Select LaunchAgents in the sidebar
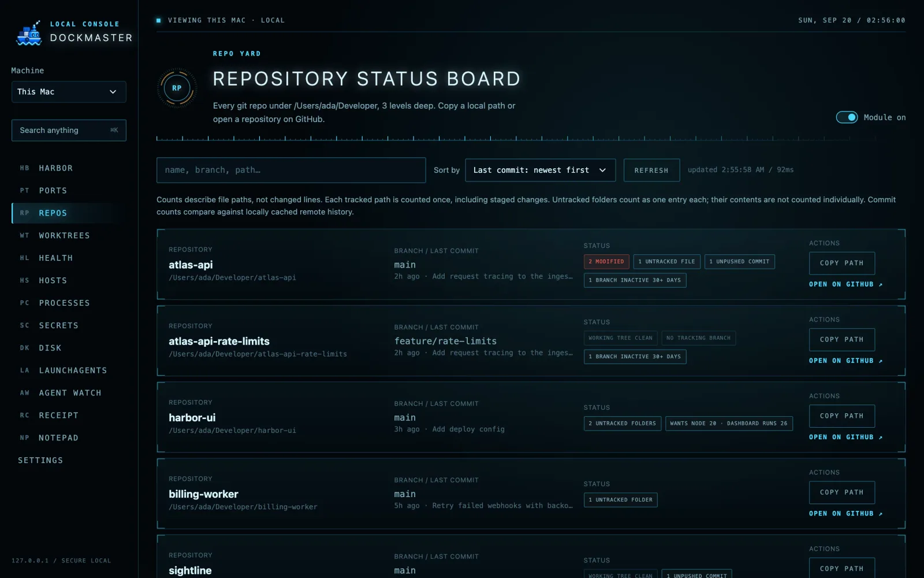The height and width of the screenshot is (578, 924). (x=69, y=370)
